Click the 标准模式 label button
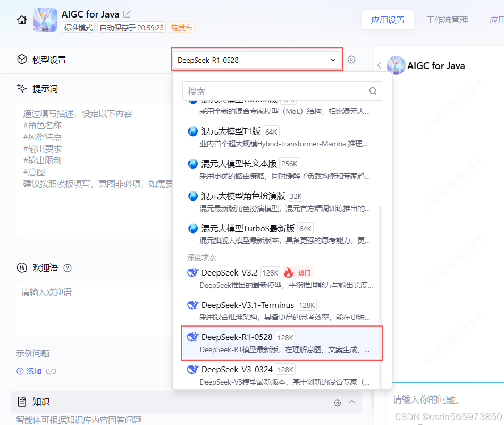 pos(78,28)
